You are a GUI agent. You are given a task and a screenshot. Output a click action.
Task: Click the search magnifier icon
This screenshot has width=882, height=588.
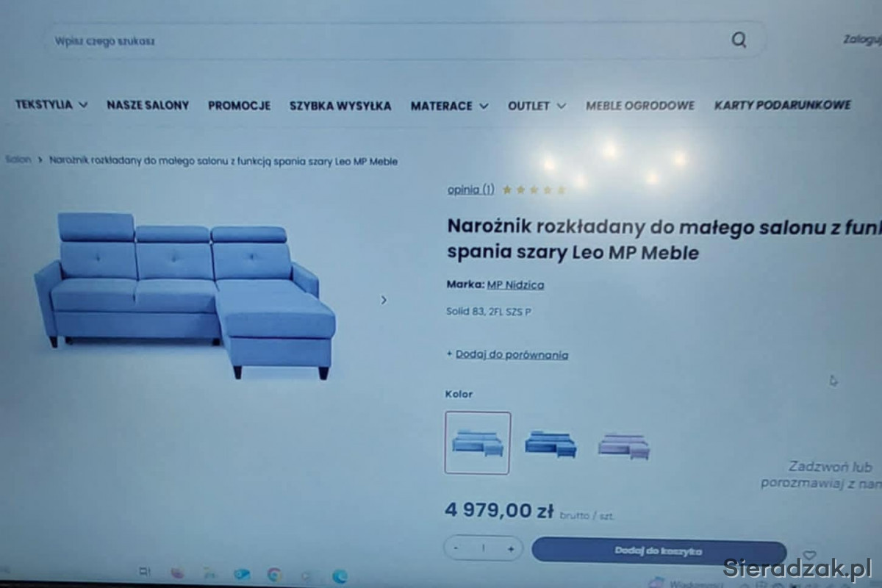pos(739,40)
